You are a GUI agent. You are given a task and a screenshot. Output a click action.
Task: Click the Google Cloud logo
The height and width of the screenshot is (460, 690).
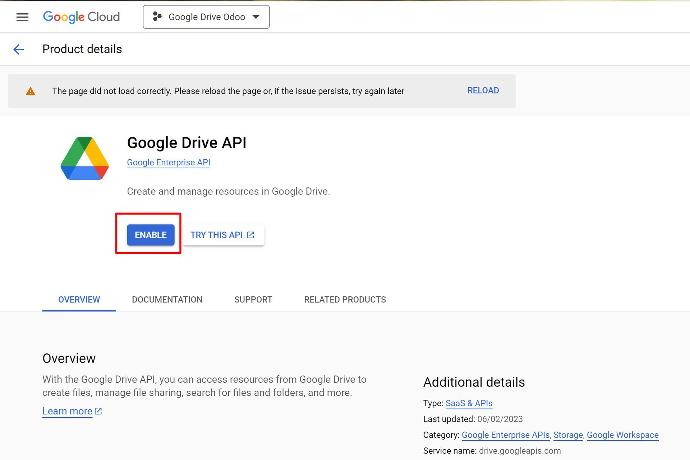[x=81, y=17]
